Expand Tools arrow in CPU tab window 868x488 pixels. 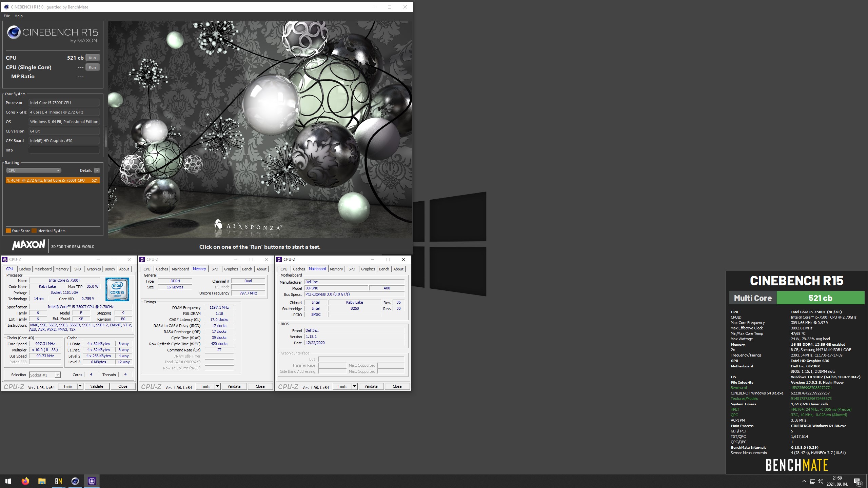pyautogui.click(x=80, y=386)
